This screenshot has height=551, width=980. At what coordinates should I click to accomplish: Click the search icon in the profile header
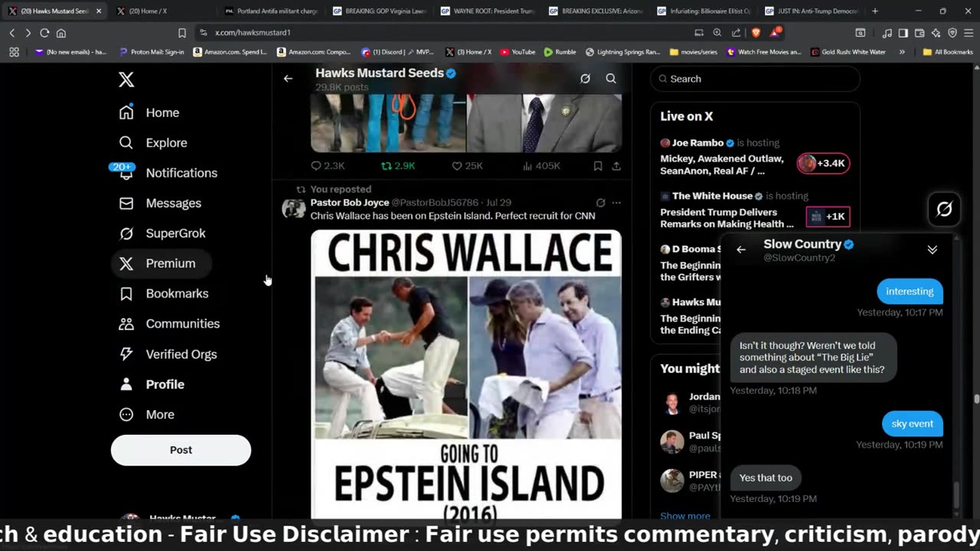click(611, 78)
